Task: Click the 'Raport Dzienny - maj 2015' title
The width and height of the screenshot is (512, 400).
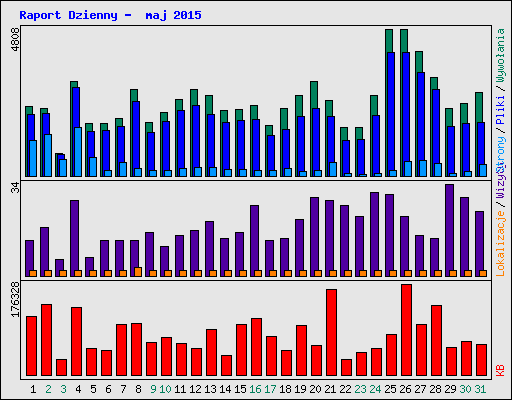Action: (110, 15)
